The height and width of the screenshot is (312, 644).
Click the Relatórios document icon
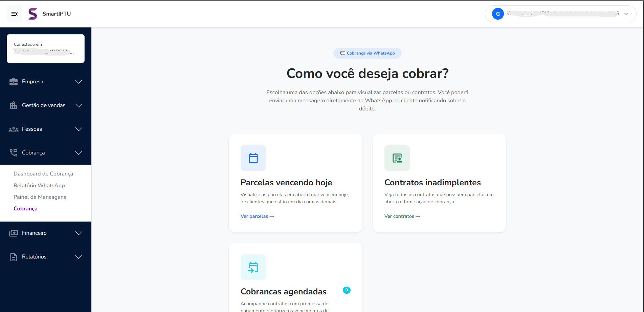pos(14,257)
